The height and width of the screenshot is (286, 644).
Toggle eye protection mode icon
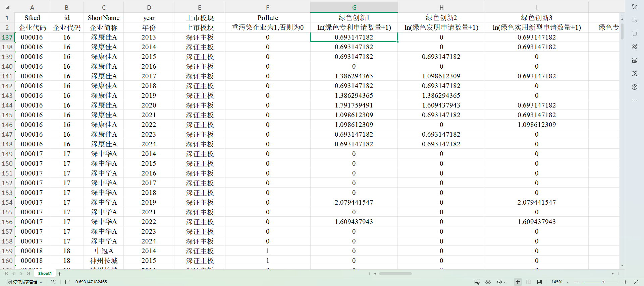488,282
